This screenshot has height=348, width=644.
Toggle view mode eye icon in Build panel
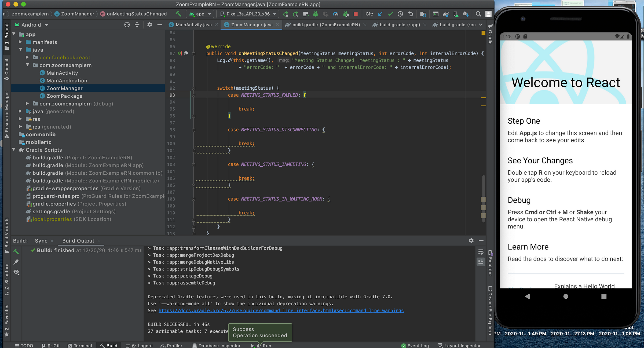[16, 272]
